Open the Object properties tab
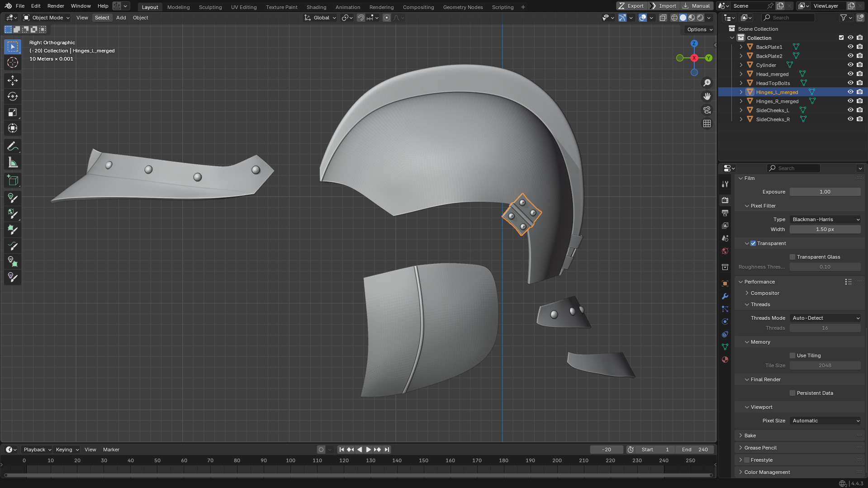This screenshot has width=868, height=488. click(725, 284)
